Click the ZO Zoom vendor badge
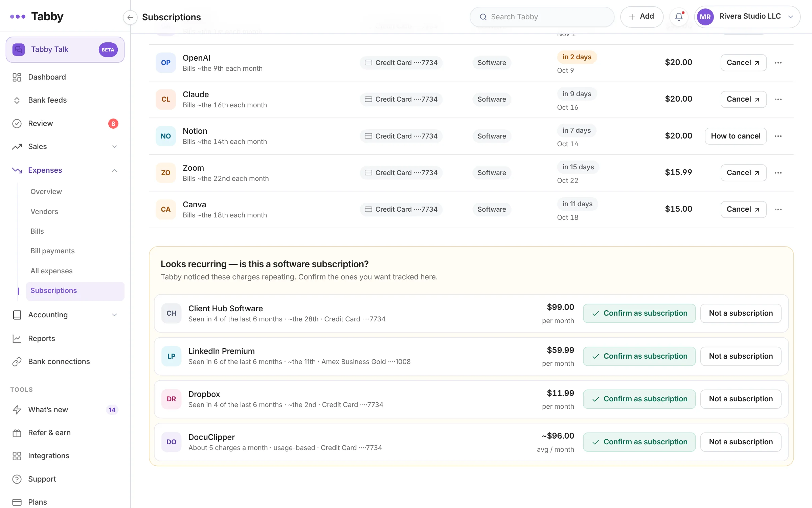812x508 pixels. coord(166,173)
